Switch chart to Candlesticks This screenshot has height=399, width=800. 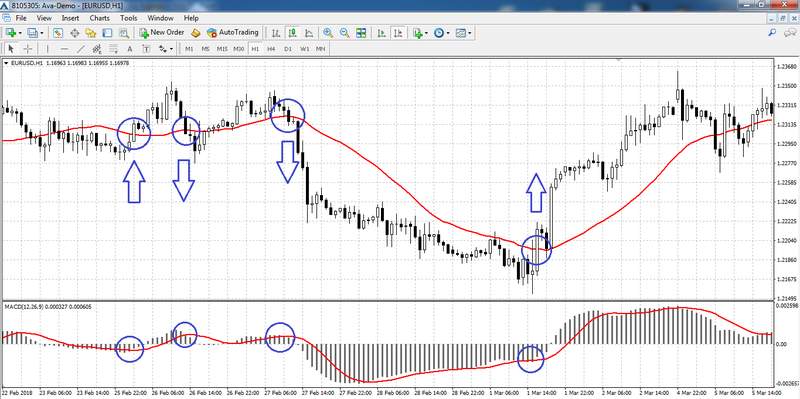pyautogui.click(x=293, y=33)
